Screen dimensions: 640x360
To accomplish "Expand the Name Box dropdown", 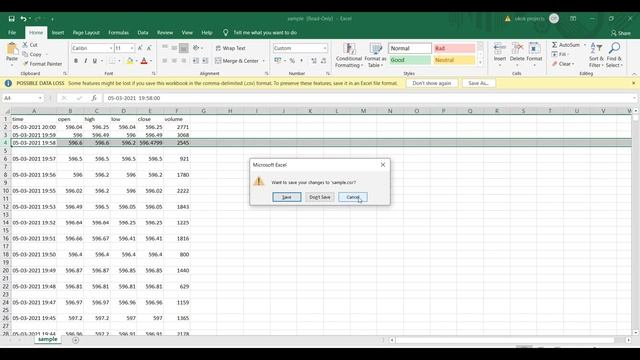I will point(40,98).
